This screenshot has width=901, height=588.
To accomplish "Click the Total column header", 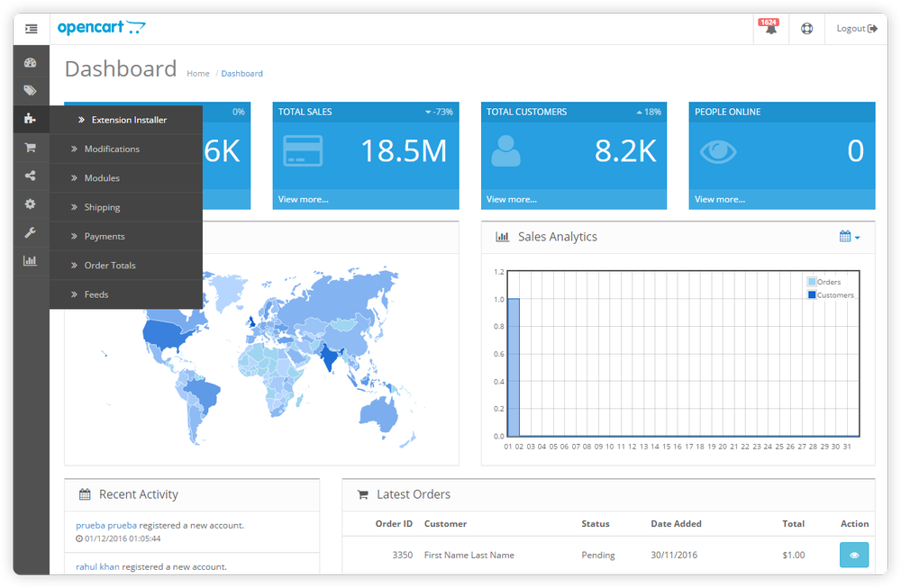I will pos(793,524).
